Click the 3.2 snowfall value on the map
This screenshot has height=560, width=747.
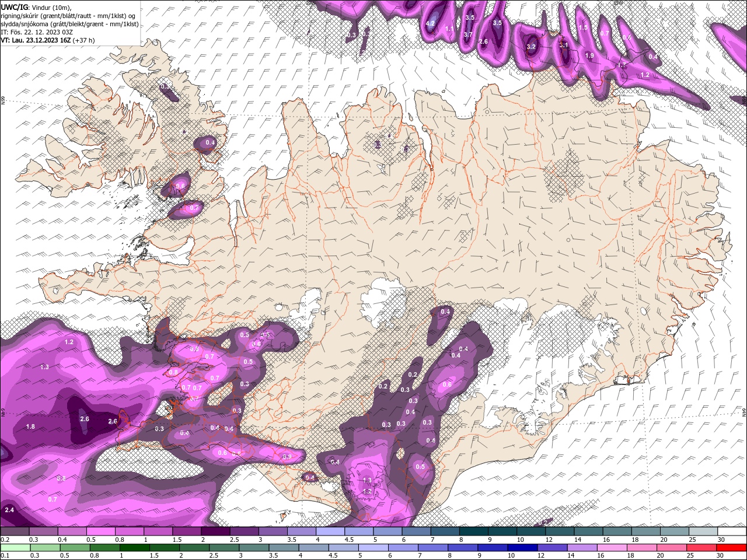(531, 47)
